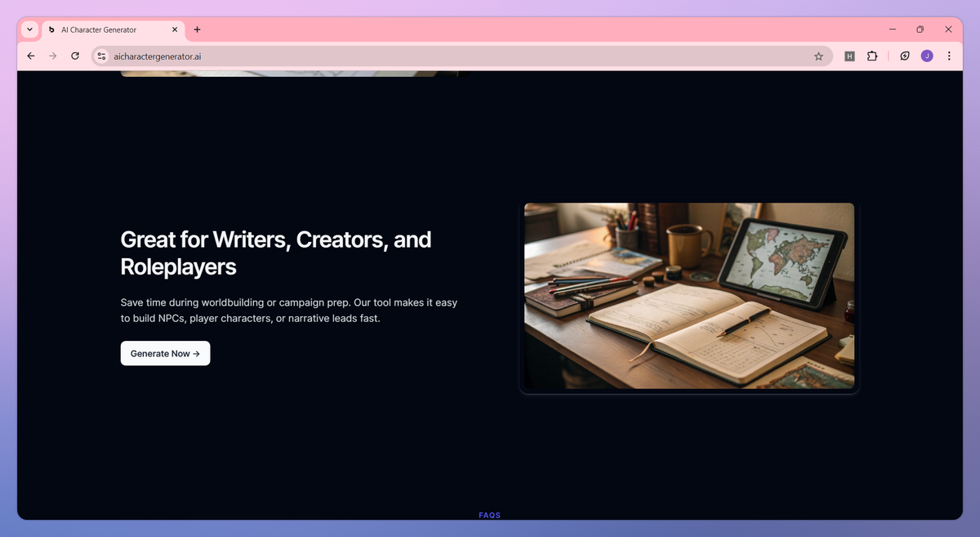Restore down the browser window
Screen dimensions: 980x537
pos(920,29)
